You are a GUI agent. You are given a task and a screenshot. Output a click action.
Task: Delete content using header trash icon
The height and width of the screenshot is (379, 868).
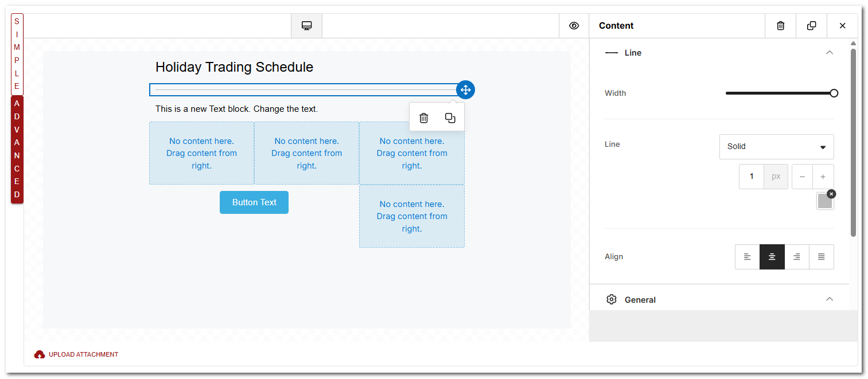780,26
